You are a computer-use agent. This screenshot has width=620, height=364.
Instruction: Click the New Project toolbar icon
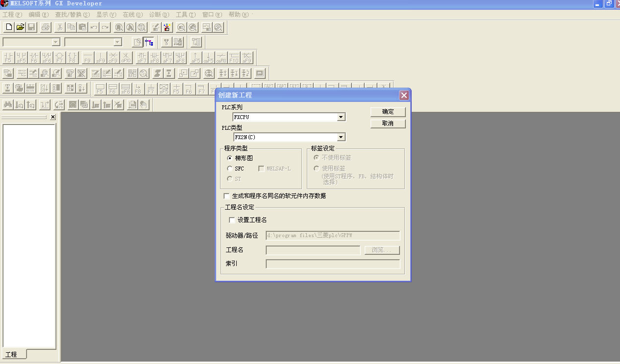click(x=8, y=27)
